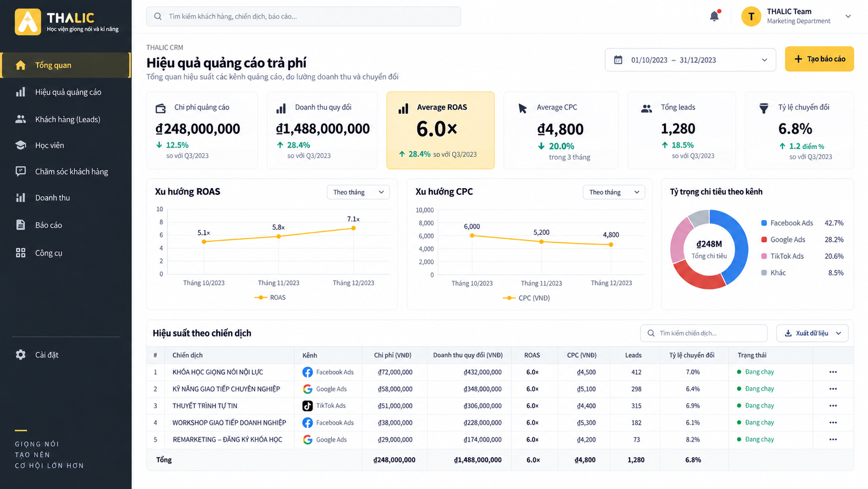Open Theo tháng dropdown on Xu hướng CPC
The height and width of the screenshot is (489, 868).
pyautogui.click(x=614, y=192)
